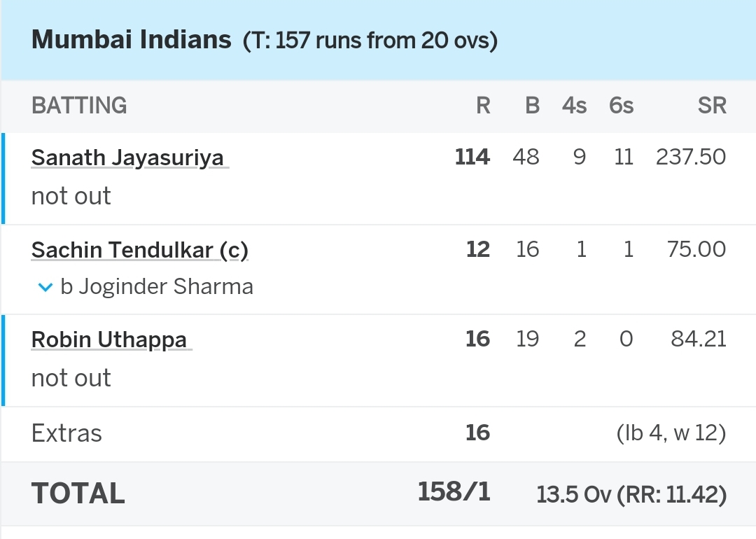The width and height of the screenshot is (756, 539).
Task: Click the BATTING column header
Action: (x=79, y=105)
